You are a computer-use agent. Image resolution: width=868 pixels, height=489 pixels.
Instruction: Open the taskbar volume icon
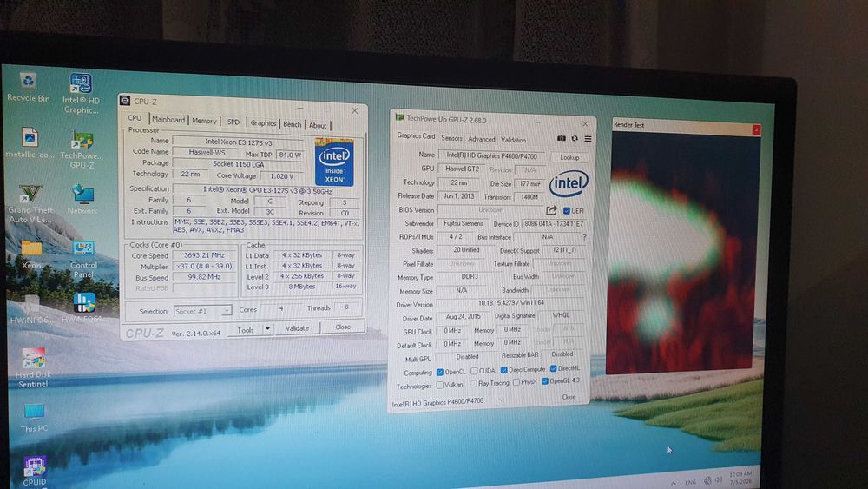[719, 479]
